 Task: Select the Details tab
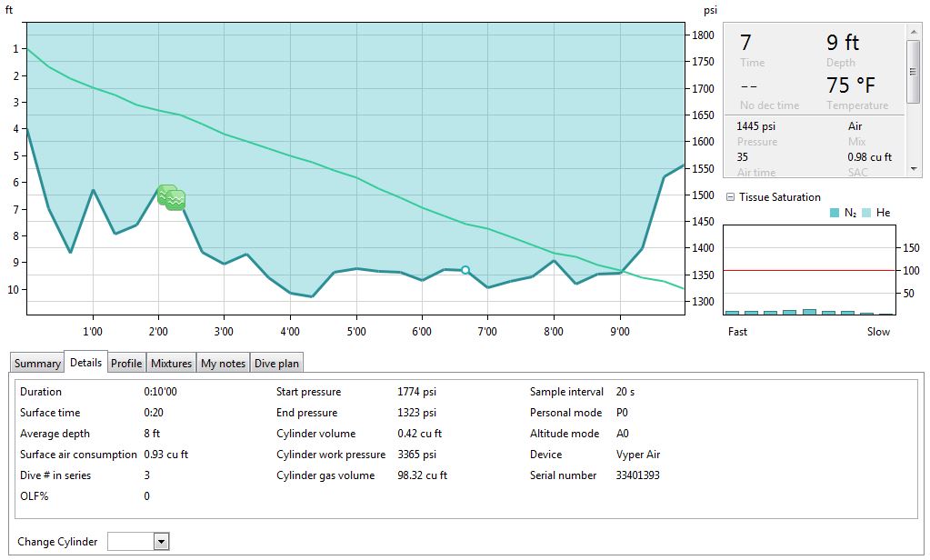[x=85, y=363]
